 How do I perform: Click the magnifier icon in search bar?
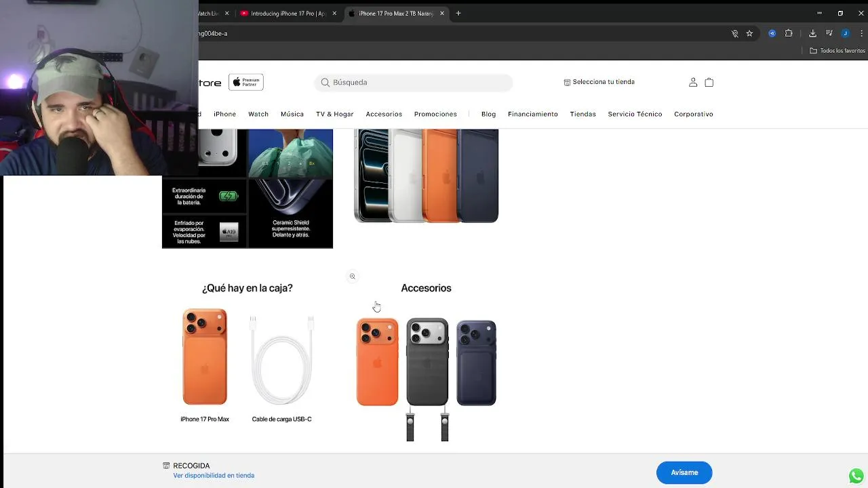click(x=325, y=82)
